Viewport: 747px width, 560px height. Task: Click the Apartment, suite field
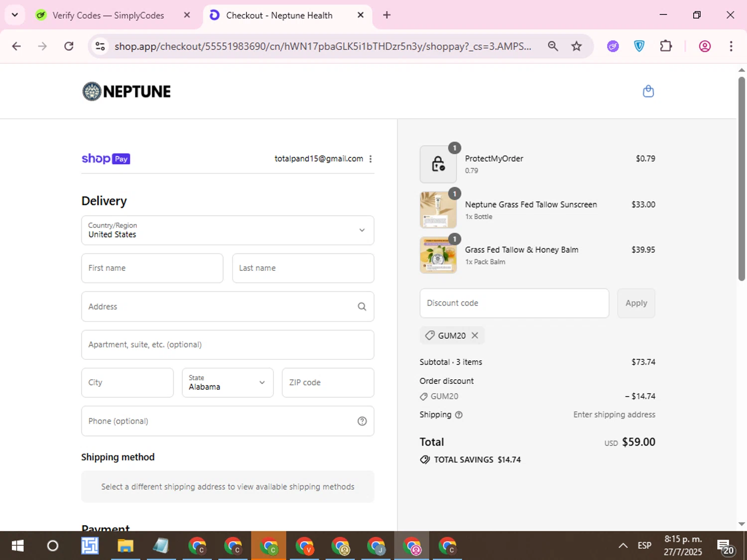pos(228,345)
